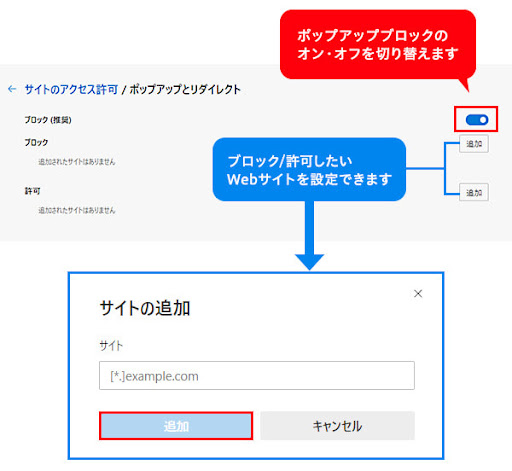
Task: Open the サイトのアクセス許可 breadcrumb link
Action: pyautogui.click(x=71, y=89)
